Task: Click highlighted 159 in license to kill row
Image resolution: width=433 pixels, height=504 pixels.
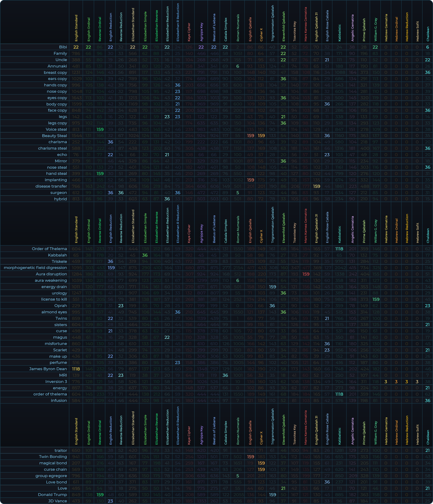Action: (375, 299)
